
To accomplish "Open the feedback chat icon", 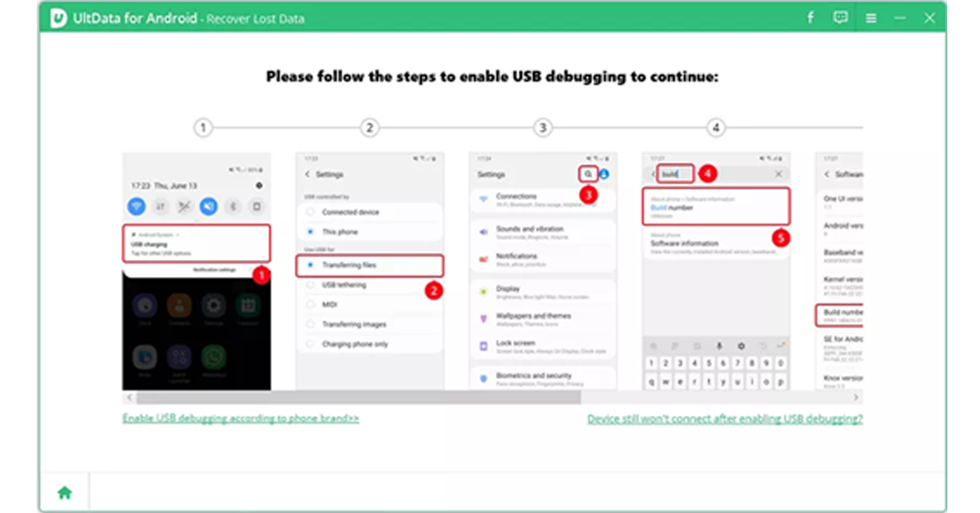I will pyautogui.click(x=840, y=17).
